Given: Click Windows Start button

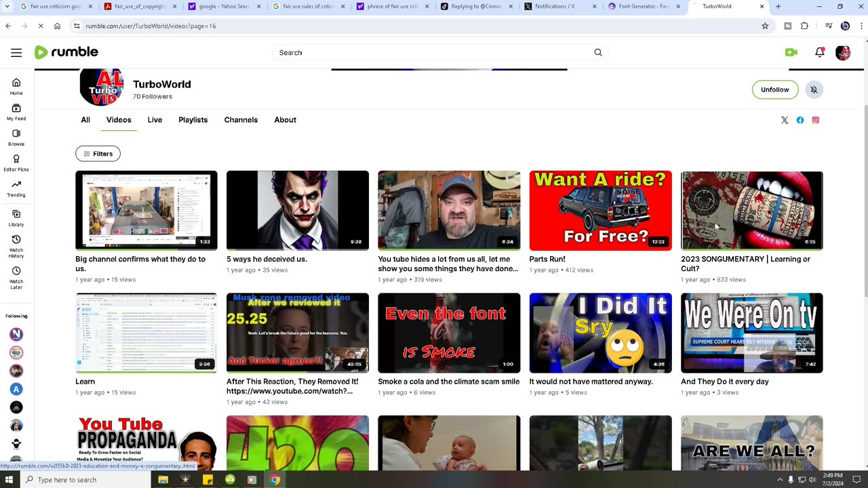Looking at the screenshot, I should [x=9, y=480].
